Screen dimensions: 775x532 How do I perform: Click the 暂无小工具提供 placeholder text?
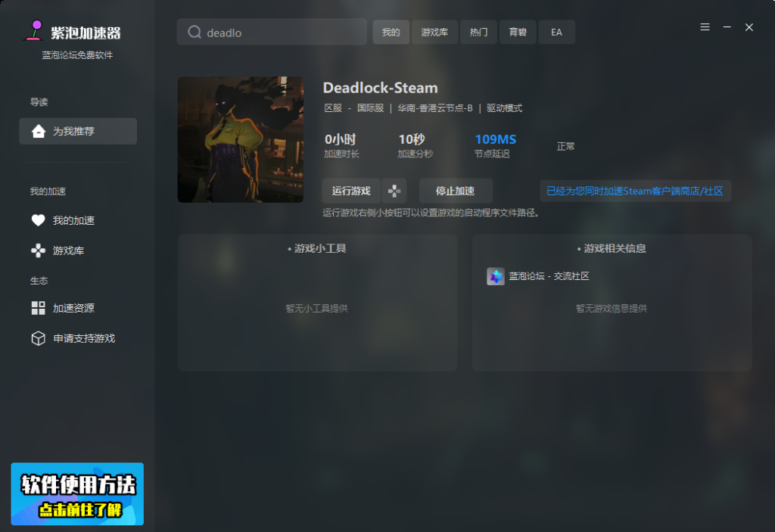[317, 309]
